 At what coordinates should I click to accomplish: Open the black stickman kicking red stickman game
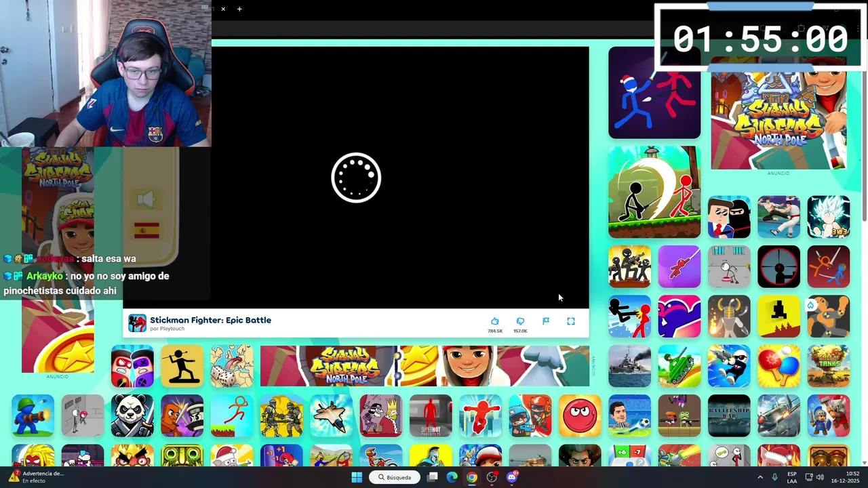click(629, 316)
